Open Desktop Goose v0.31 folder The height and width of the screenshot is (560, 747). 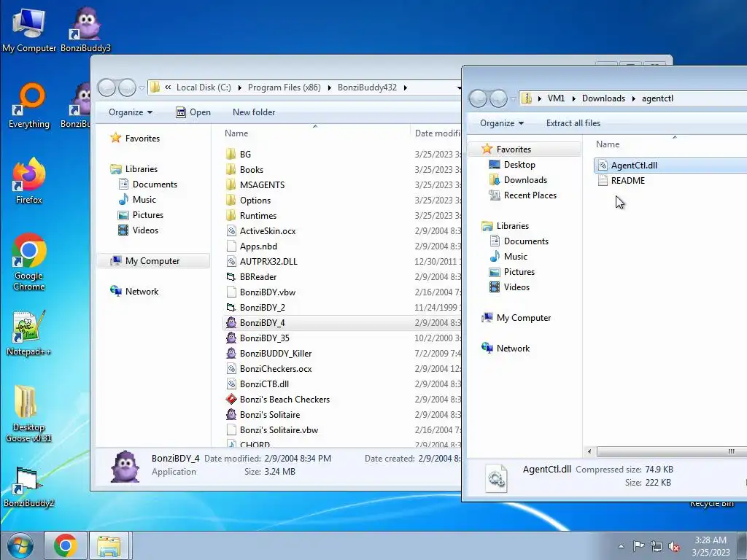pyautogui.click(x=29, y=413)
